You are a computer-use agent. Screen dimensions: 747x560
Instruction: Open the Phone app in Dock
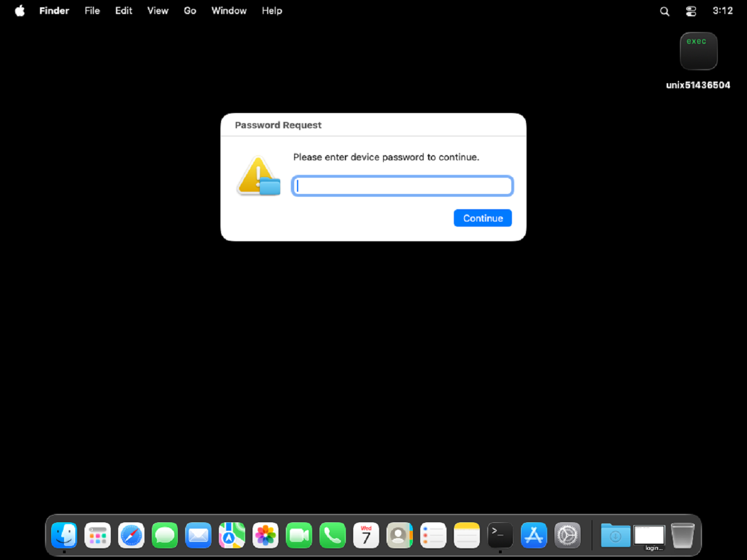pos(332,535)
